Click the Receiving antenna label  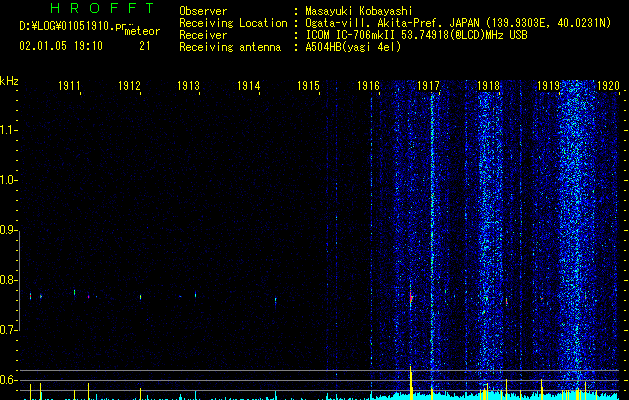(230, 47)
